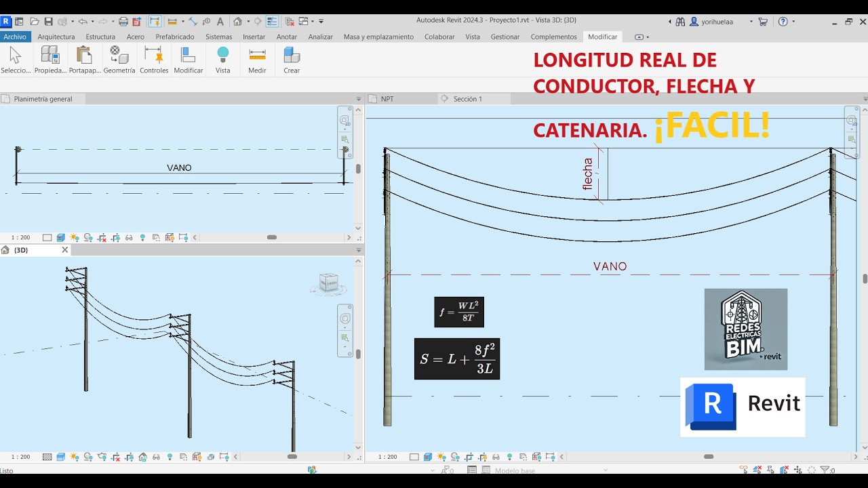This screenshot has height=488, width=868.
Task: Click the Save icon in quick access toolbar
Action: click(48, 22)
